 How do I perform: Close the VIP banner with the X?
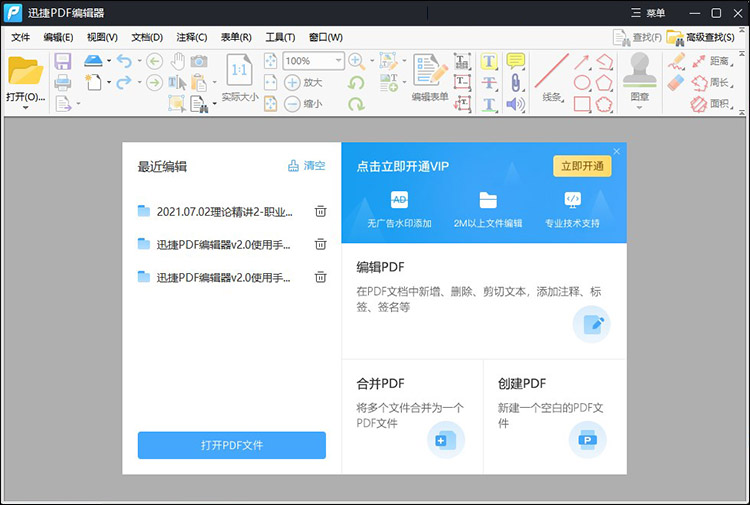tap(617, 152)
